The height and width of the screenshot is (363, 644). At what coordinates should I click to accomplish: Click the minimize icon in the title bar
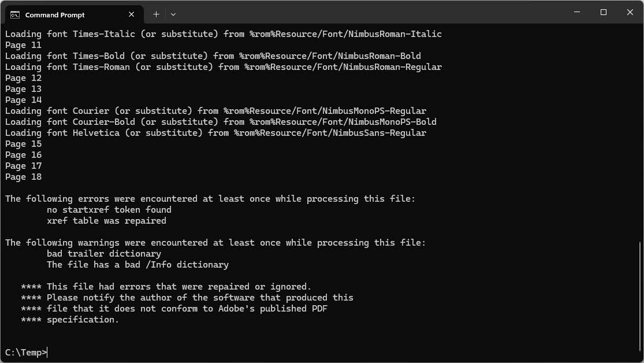[x=576, y=12]
